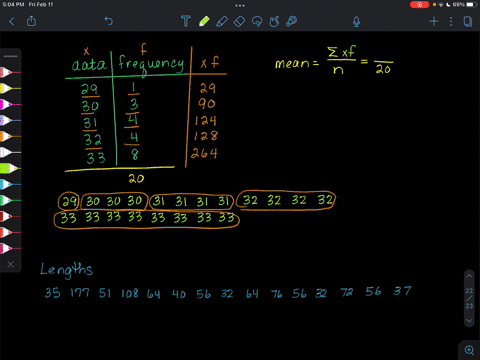Choose the yellow pen preset

(x=10, y=88)
